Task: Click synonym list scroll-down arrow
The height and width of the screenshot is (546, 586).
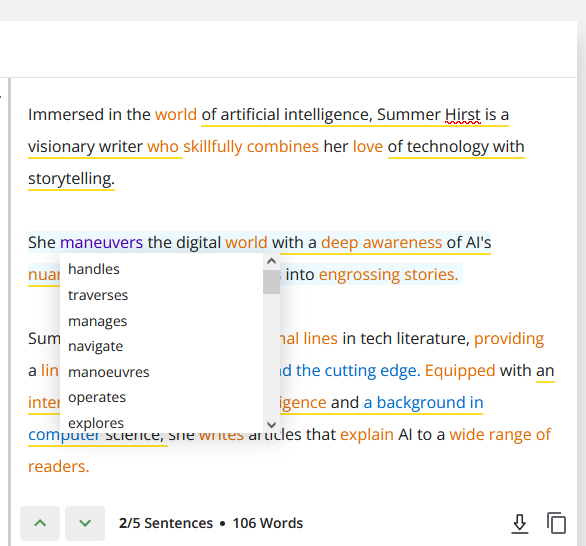Action: tap(271, 425)
